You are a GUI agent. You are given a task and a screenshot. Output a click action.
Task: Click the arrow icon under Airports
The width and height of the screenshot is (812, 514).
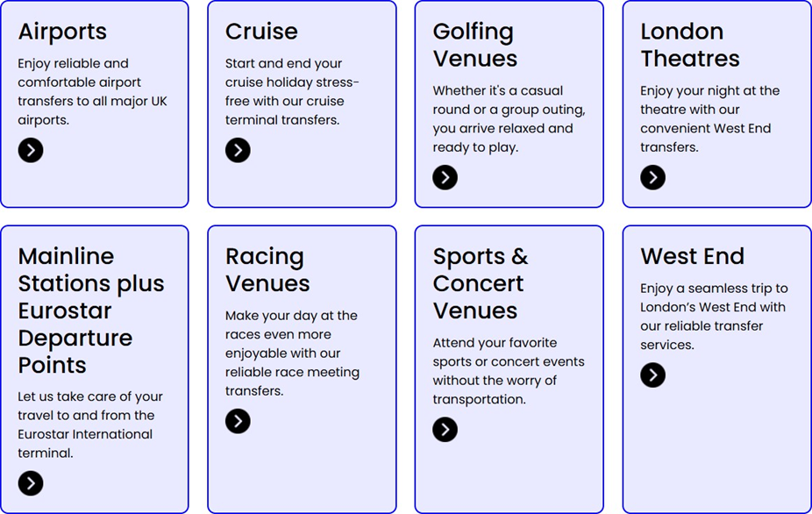coord(31,150)
